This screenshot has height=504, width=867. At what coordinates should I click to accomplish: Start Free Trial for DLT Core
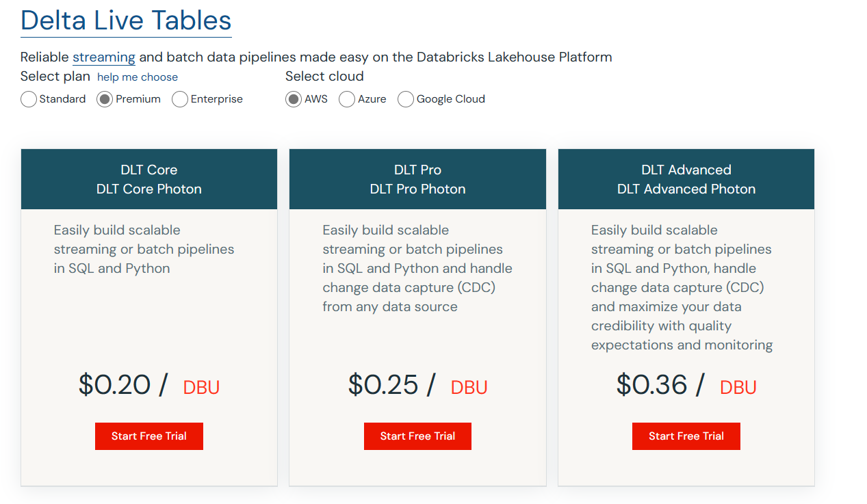pos(149,436)
